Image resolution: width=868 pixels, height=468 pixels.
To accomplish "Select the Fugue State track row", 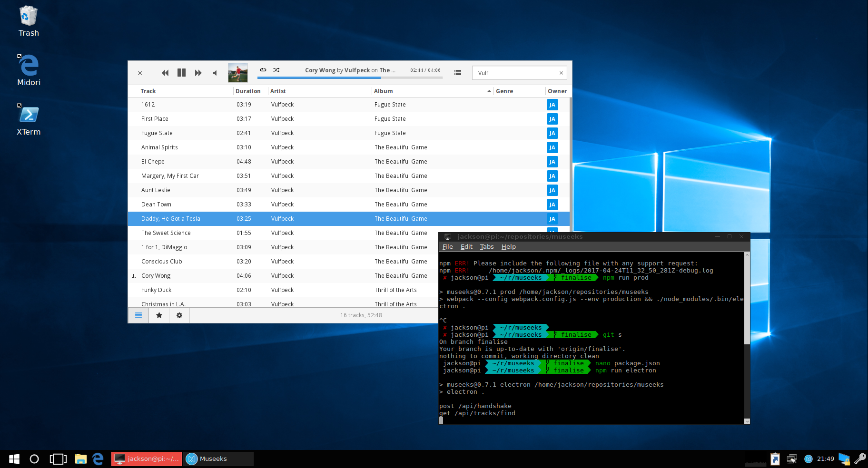I will coord(349,133).
